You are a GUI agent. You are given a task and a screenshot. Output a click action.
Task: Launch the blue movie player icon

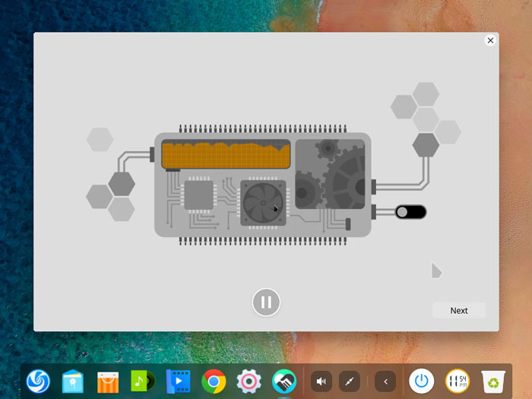click(178, 382)
